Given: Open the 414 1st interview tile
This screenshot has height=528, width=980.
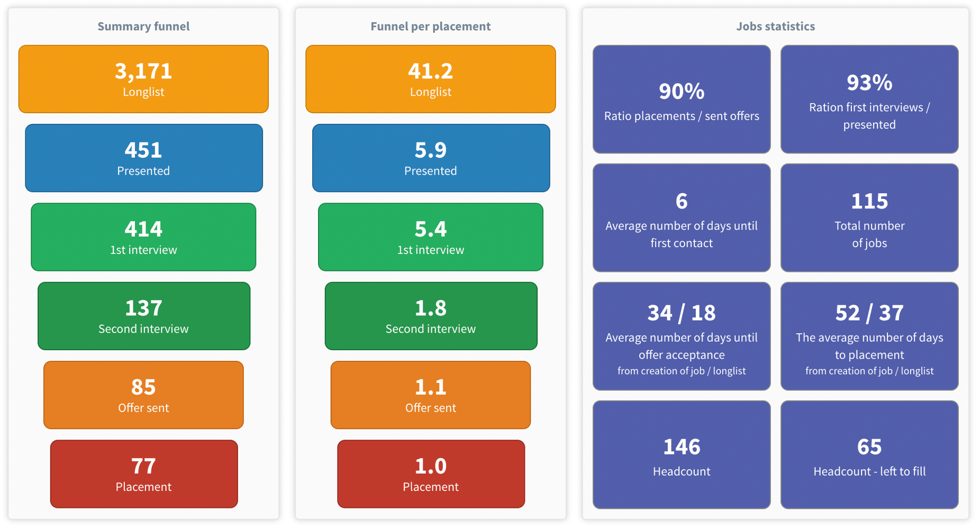Looking at the screenshot, I should 143,237.
